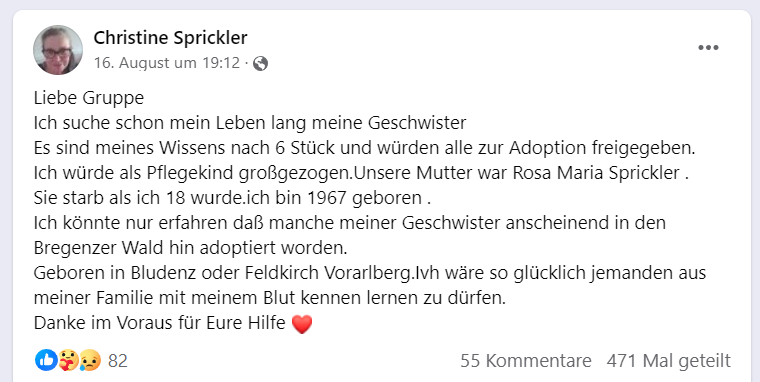
Task: Click the line mentioning Adoption freigegeben
Action: pyautogui.click(x=364, y=148)
